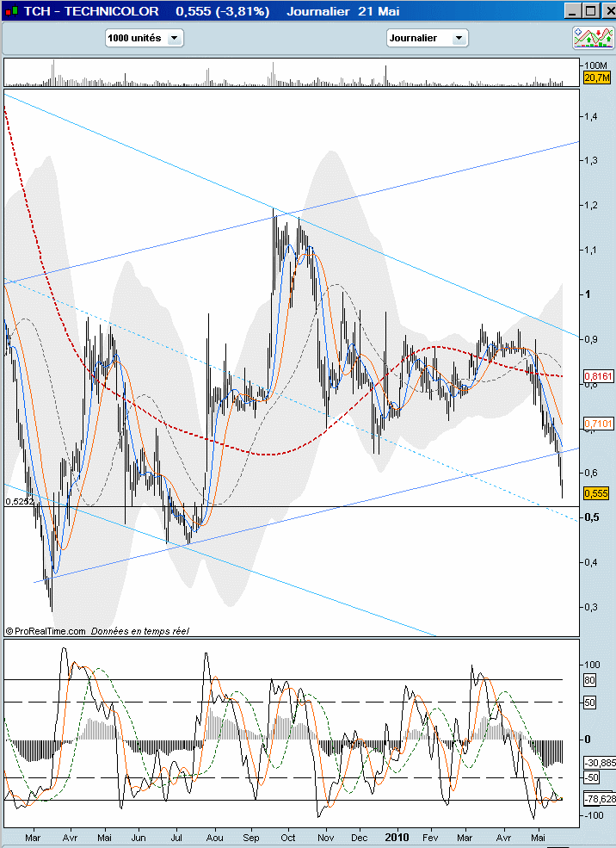The image size is (616, 848).
Task: Click the -50 level label in oscillator
Action: [x=592, y=777]
